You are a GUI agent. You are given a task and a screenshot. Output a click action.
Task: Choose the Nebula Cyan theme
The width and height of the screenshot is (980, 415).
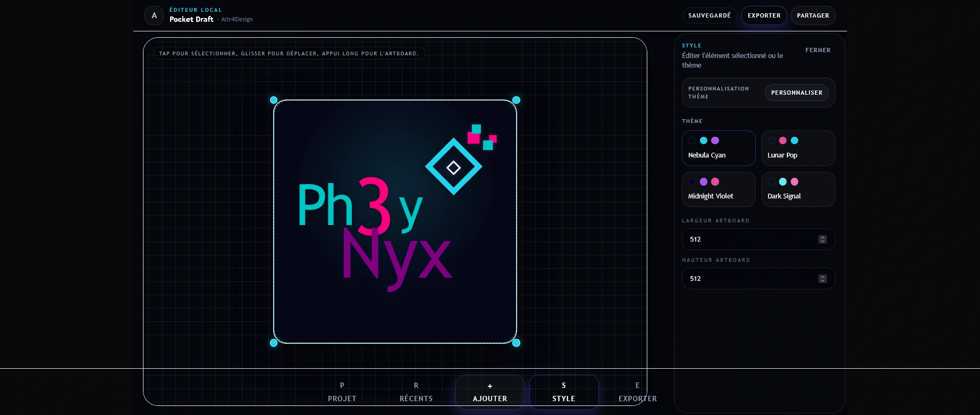719,148
